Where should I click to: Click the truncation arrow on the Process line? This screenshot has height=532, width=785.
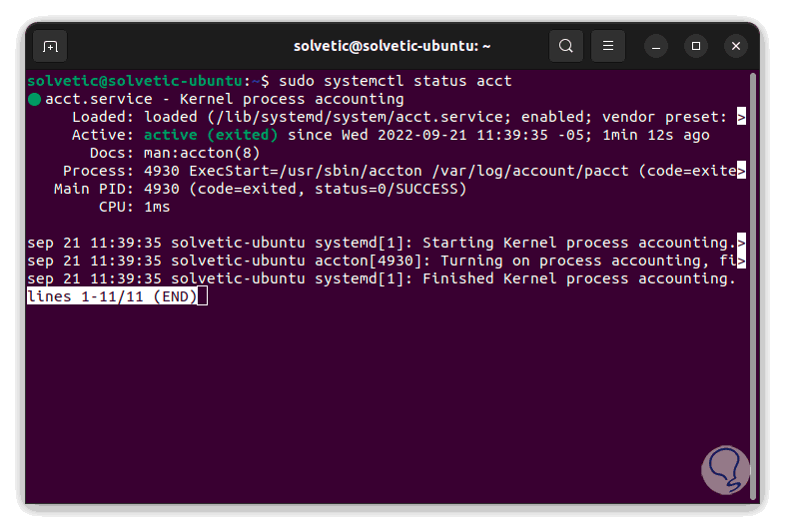[x=741, y=171]
